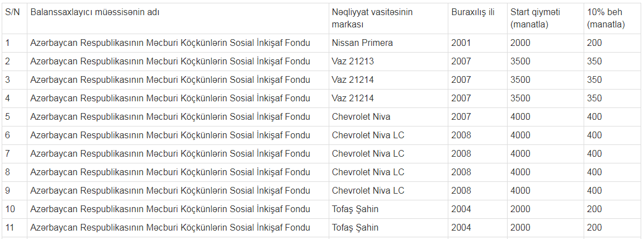The image size is (644, 239).
Task: Select Chevrolet Niva LC in row 6
Action: point(368,135)
